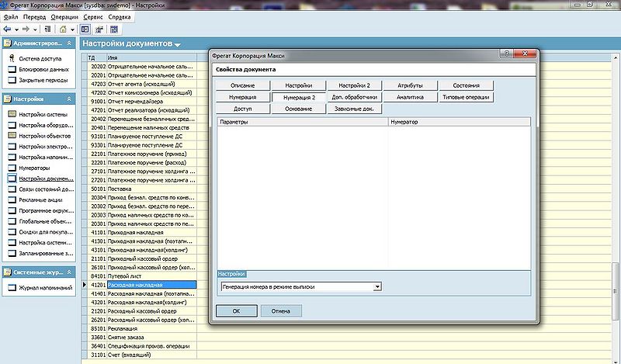Click the Настройки объектов icon

pyautogui.click(x=12, y=136)
